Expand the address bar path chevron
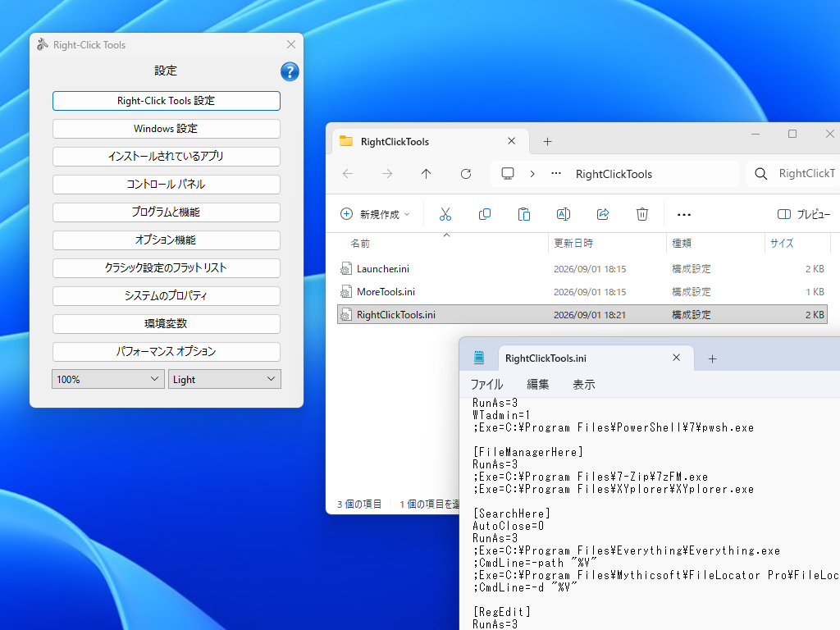The width and height of the screenshot is (840, 630). (x=532, y=174)
